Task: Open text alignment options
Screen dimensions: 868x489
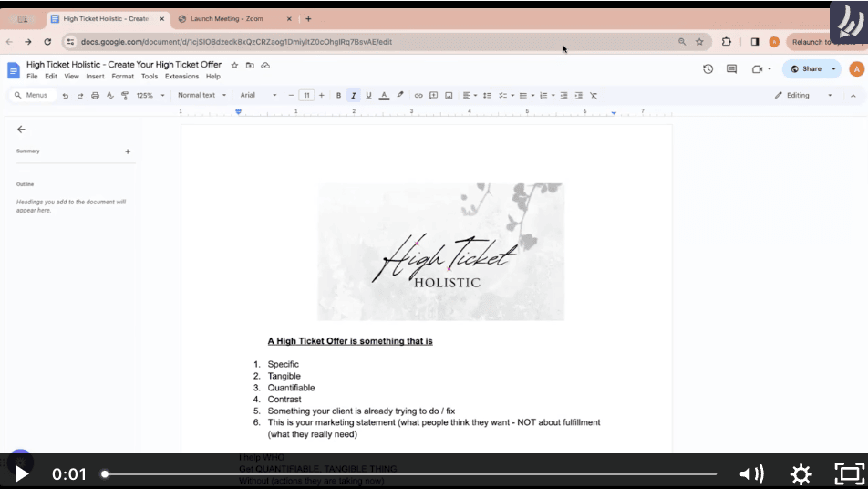Action: 470,96
